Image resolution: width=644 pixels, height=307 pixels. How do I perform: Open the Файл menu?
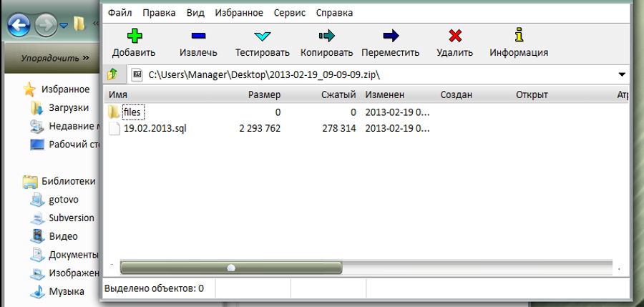[x=120, y=13]
